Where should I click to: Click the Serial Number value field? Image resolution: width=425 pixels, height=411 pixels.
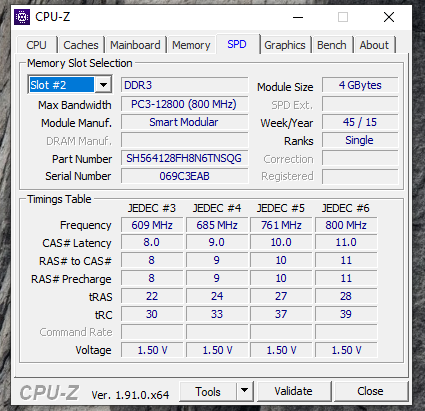coord(184,176)
